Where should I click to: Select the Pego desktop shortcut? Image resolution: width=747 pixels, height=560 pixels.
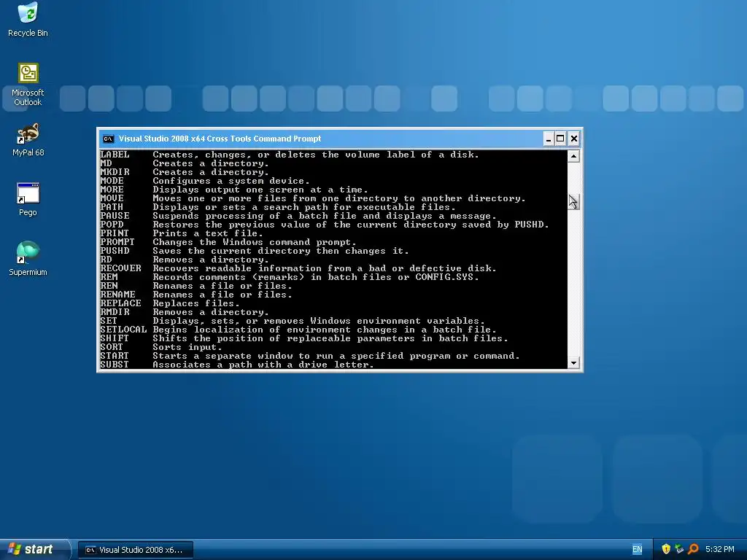pyautogui.click(x=28, y=200)
